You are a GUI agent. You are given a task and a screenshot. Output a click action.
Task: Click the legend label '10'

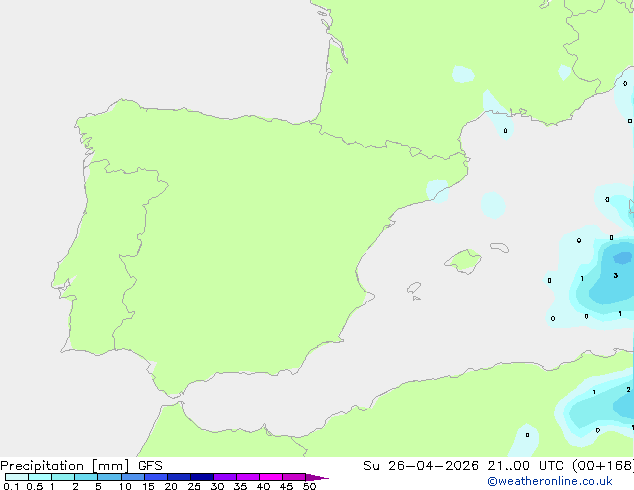coord(125,486)
